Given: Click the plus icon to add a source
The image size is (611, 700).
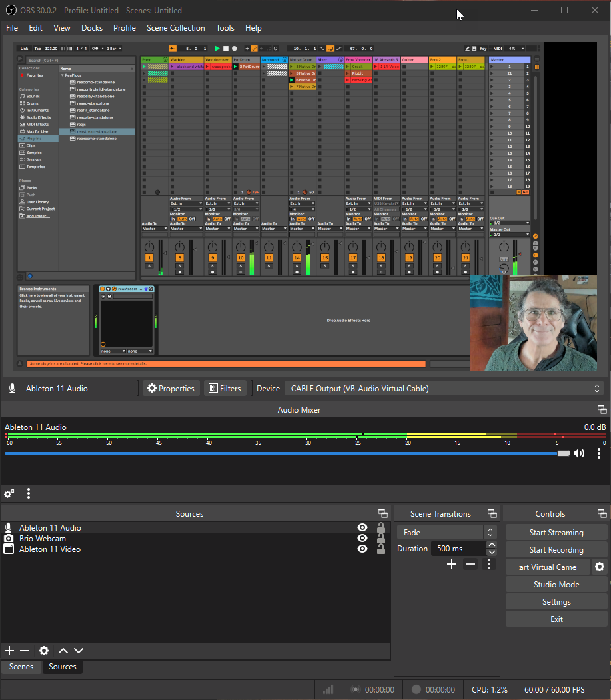Looking at the screenshot, I should [9, 651].
